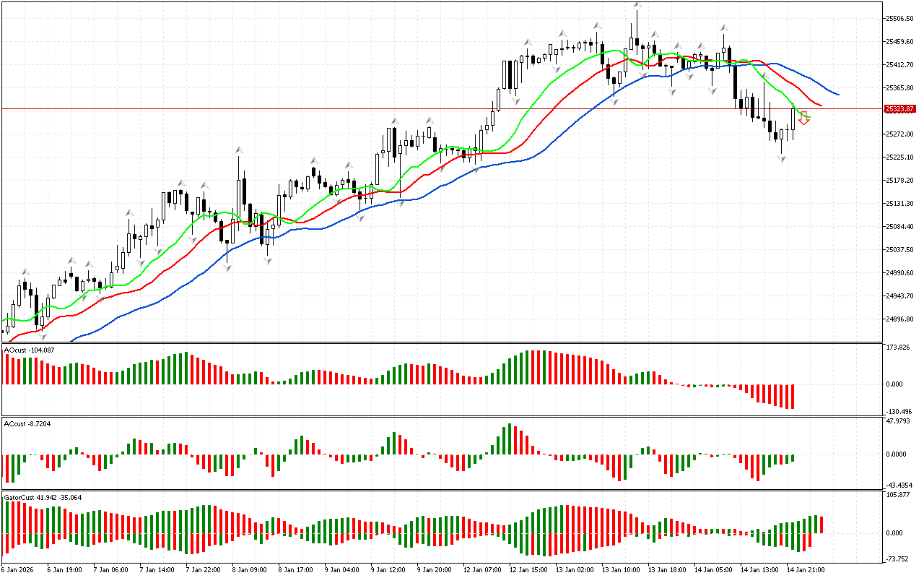Click the 105.877 value on Gator scale
Viewport: 924px width, 578px height.
click(x=899, y=495)
